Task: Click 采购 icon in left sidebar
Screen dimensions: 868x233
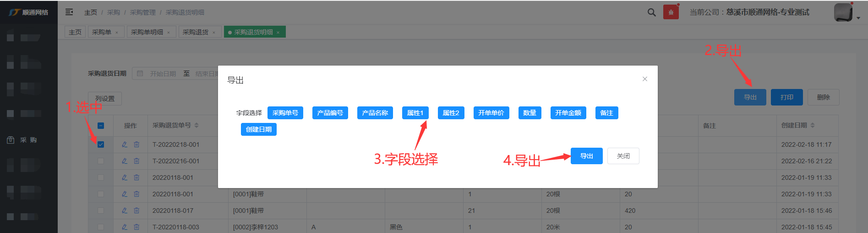Action: point(11,140)
